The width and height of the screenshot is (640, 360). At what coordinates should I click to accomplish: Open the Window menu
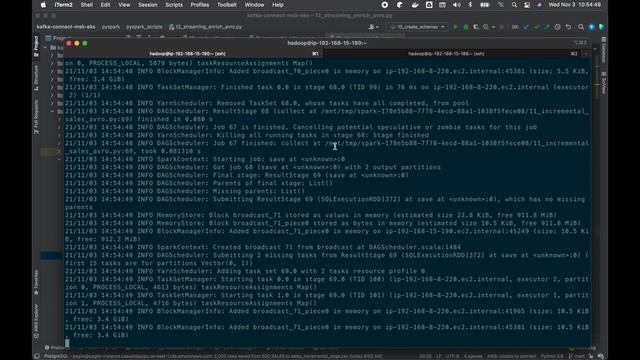coord(254,5)
